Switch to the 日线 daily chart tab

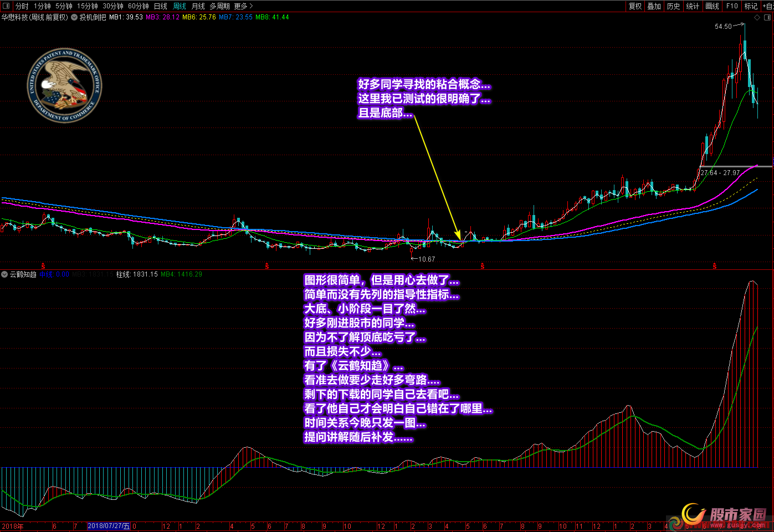point(161,6)
